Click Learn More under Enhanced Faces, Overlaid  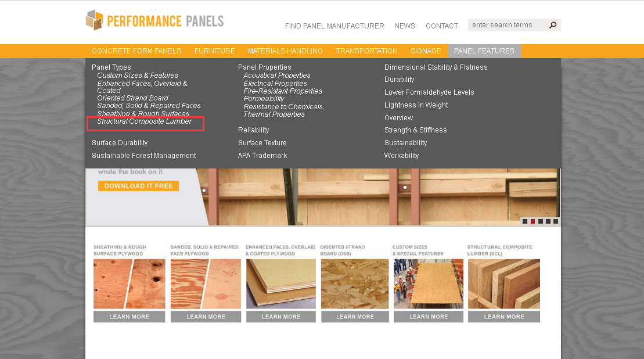(x=281, y=317)
